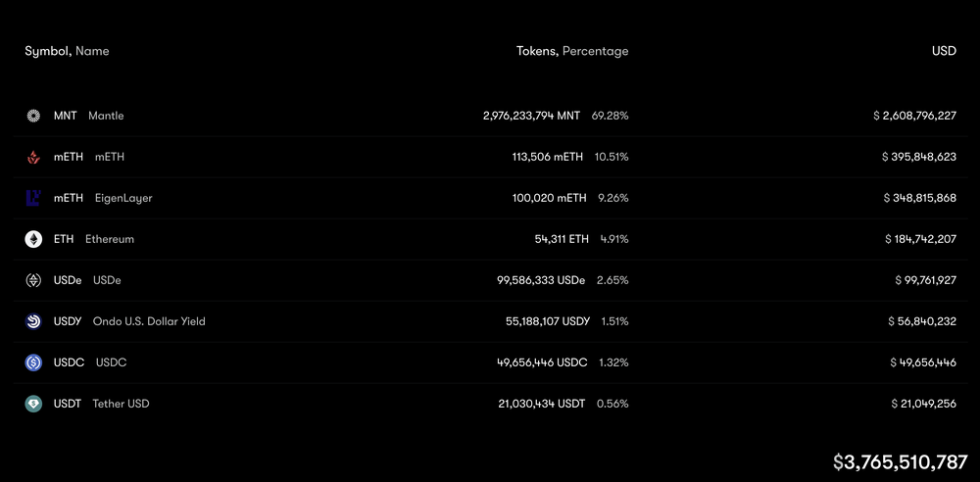Click the Tokens column header
The height and width of the screenshot is (482, 980).
tap(537, 51)
